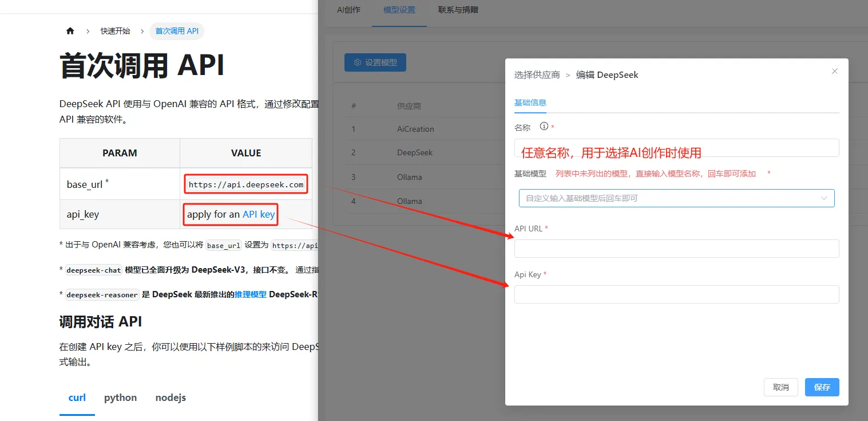
Task: Open the API key link
Action: point(259,214)
